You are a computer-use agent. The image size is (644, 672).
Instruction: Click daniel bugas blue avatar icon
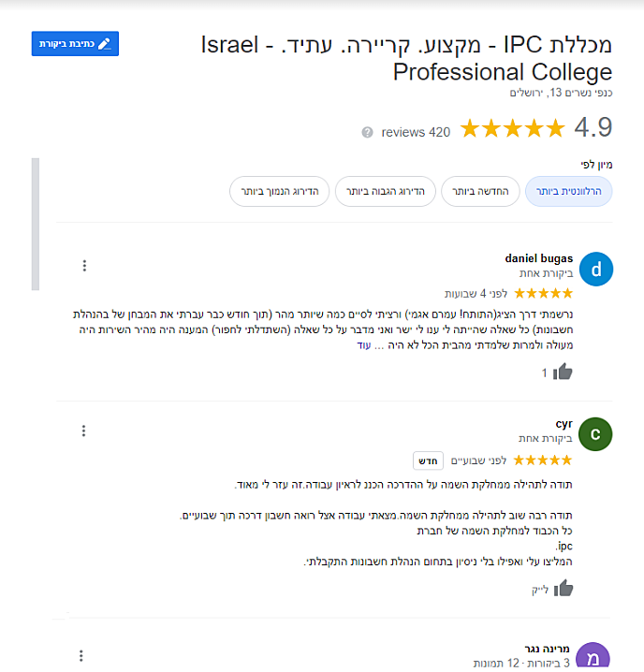(595, 270)
